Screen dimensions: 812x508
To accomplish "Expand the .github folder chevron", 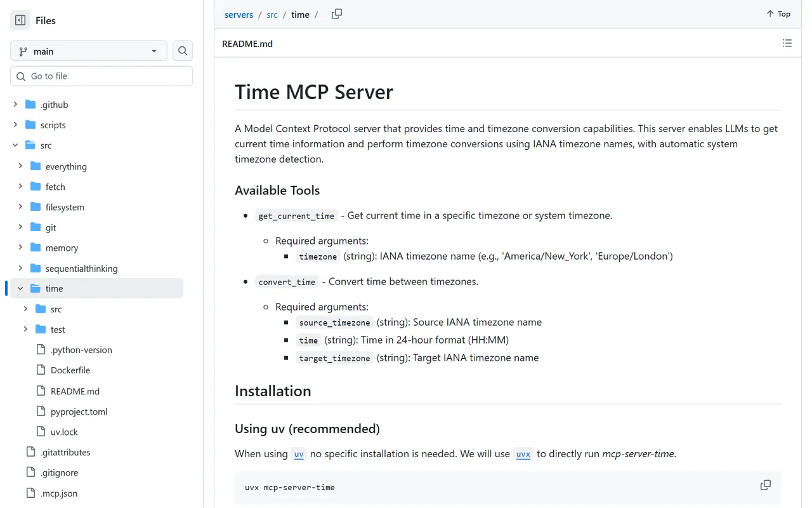I will [15, 104].
